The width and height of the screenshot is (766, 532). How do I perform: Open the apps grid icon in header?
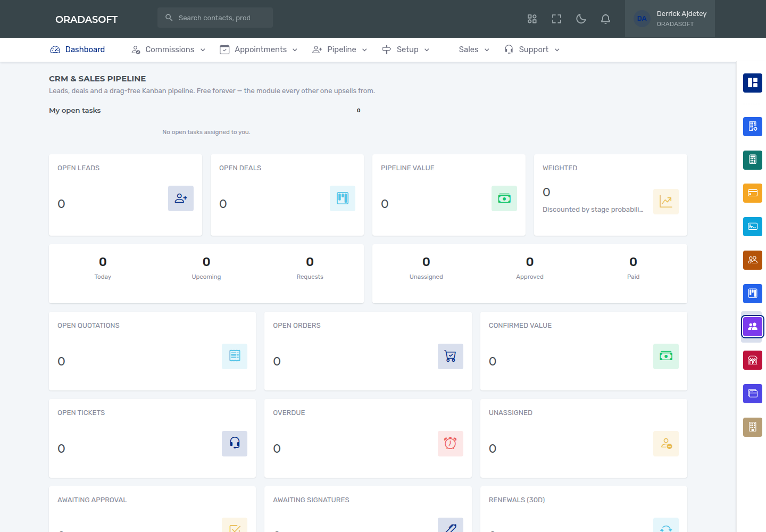(x=532, y=19)
